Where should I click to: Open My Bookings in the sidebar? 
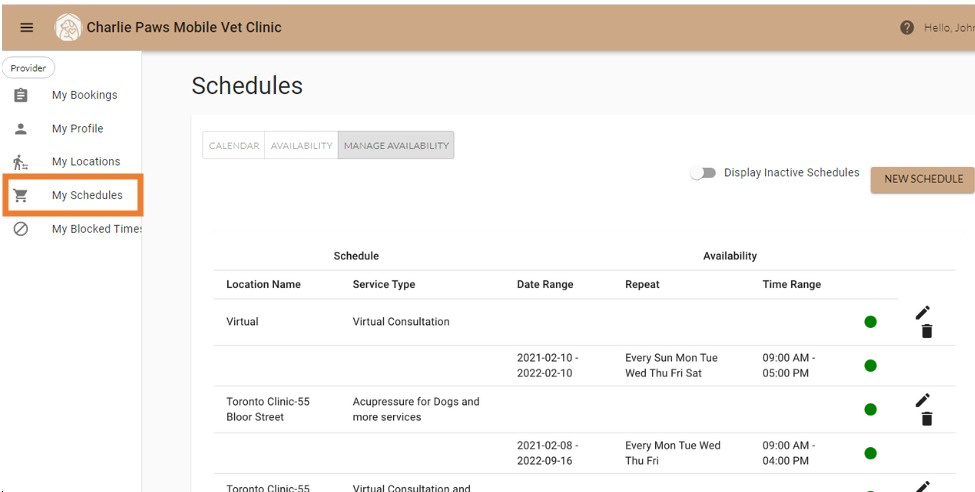[84, 96]
